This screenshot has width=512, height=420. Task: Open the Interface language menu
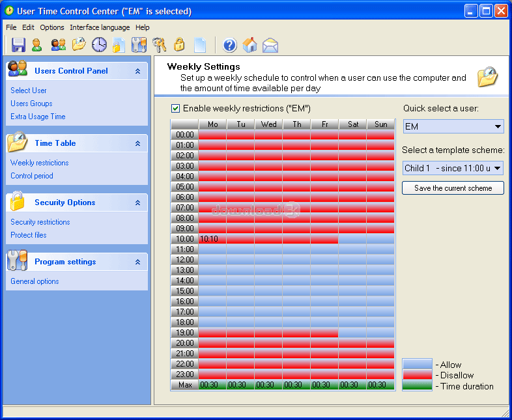pyautogui.click(x=100, y=27)
